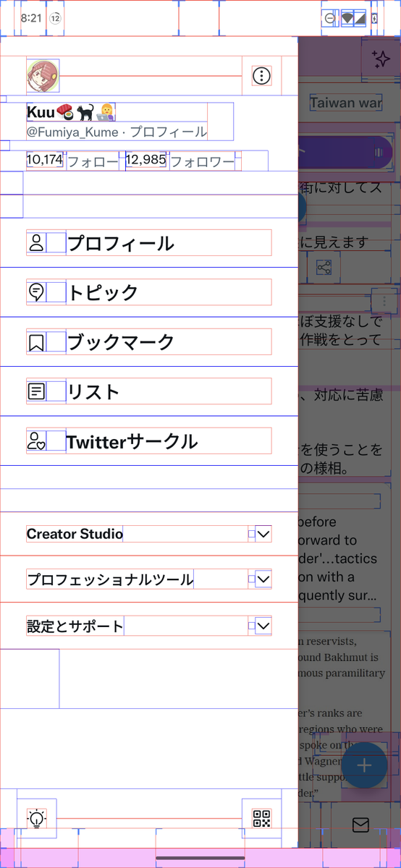401x868 pixels.
Task: Expand the Creator Studio chevron
Action: click(x=263, y=534)
